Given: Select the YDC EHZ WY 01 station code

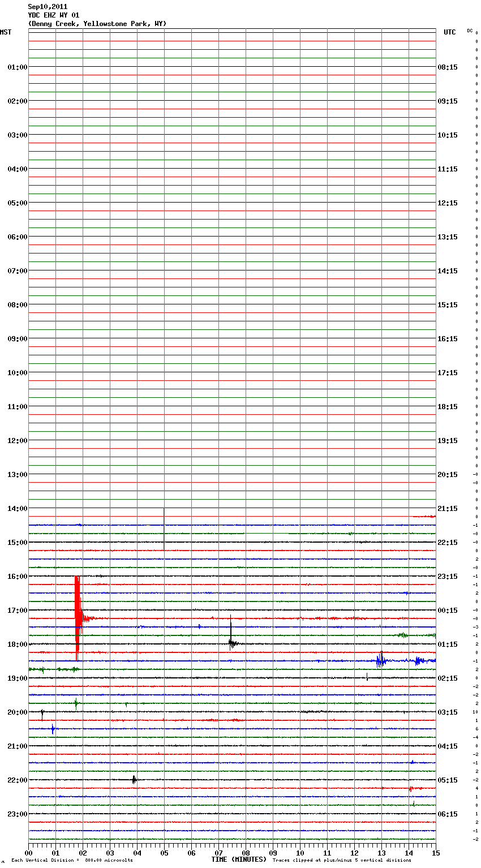Looking at the screenshot, I should [54, 15].
